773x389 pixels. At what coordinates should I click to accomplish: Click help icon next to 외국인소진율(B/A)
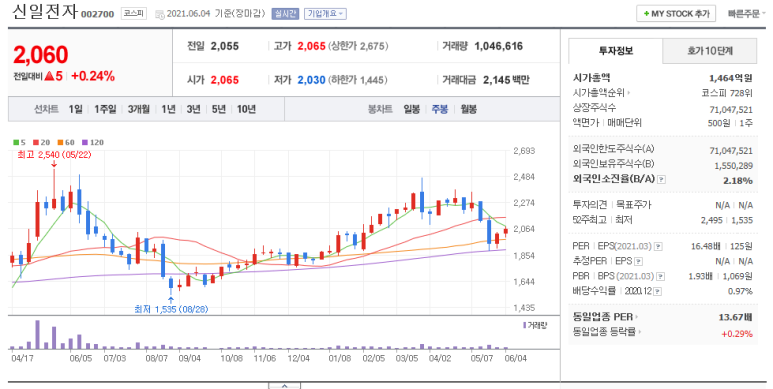(662, 180)
